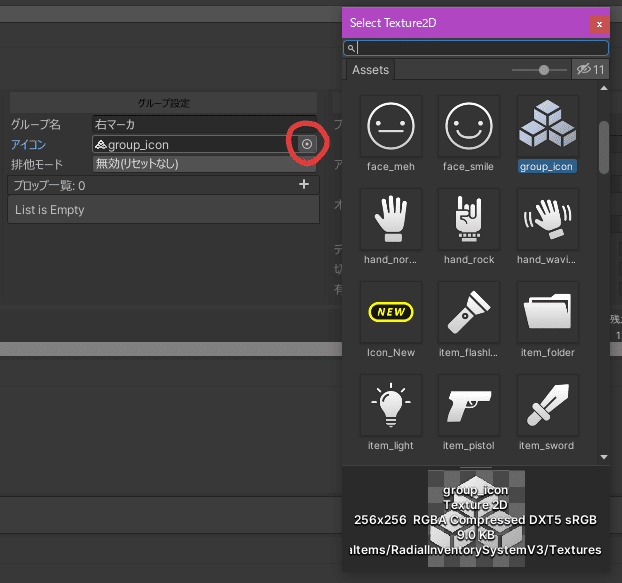Choose the hand_normal open hand texture
Image resolution: width=622 pixels, height=583 pixels.
(x=391, y=219)
